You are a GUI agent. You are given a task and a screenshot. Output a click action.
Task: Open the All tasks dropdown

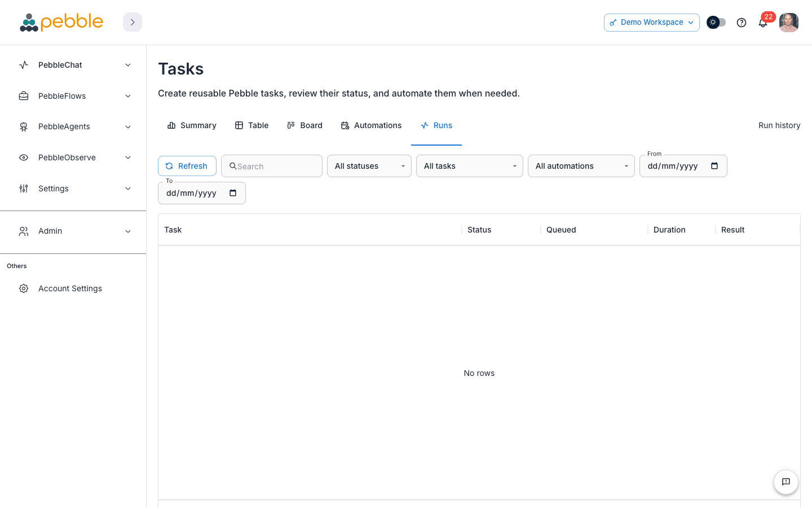470,166
